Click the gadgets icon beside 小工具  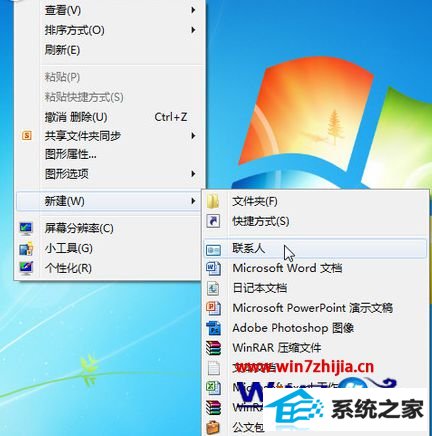pos(26,249)
